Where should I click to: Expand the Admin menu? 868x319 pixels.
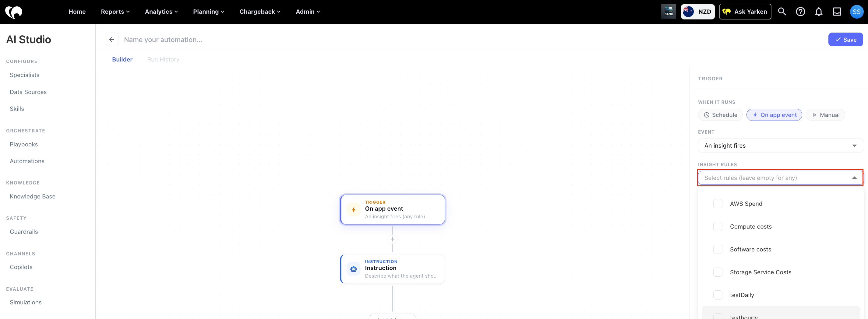point(308,12)
